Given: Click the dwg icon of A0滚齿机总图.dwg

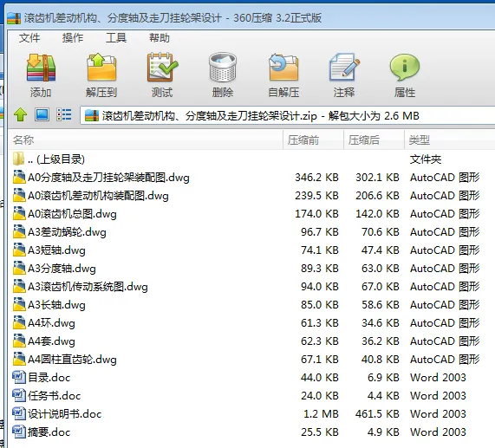Looking at the screenshot, I should tap(19, 213).
